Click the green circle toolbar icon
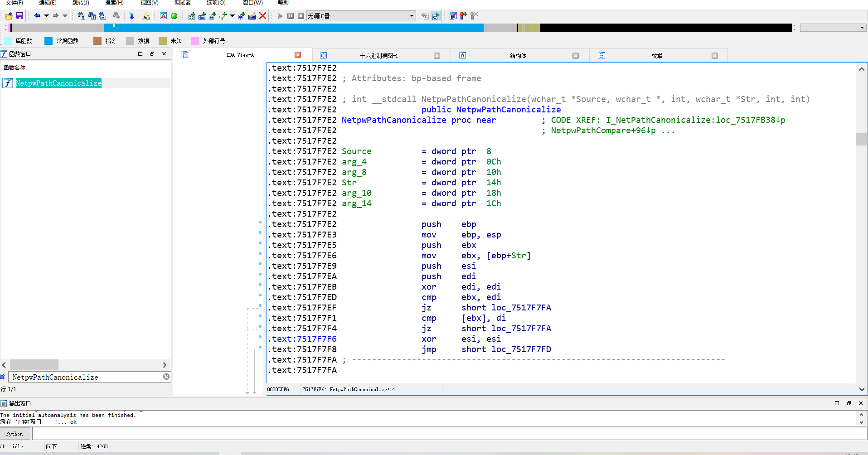This screenshot has width=868, height=455. (x=174, y=16)
